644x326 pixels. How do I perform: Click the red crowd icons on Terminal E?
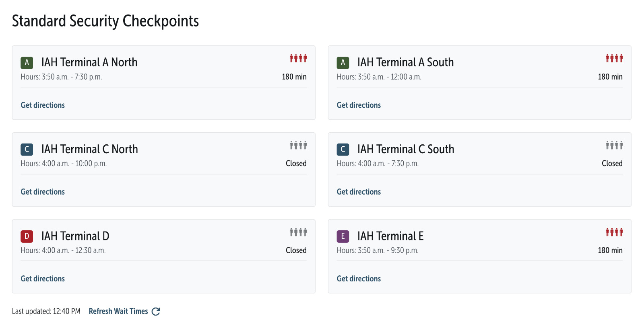[614, 232]
